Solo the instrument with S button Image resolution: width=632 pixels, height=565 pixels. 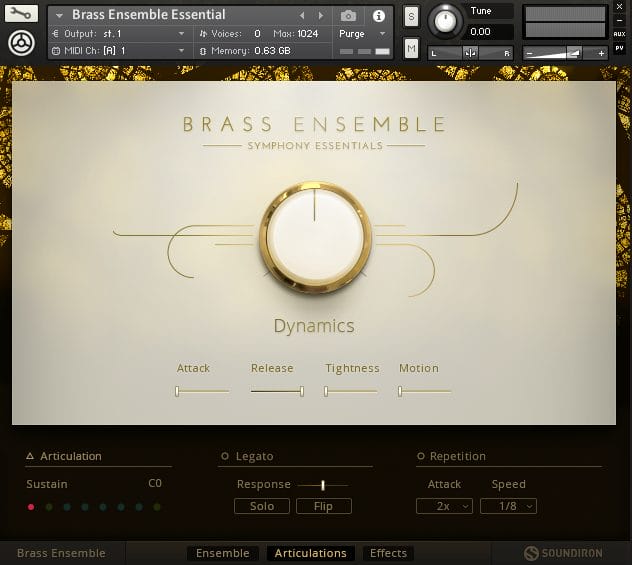point(411,17)
